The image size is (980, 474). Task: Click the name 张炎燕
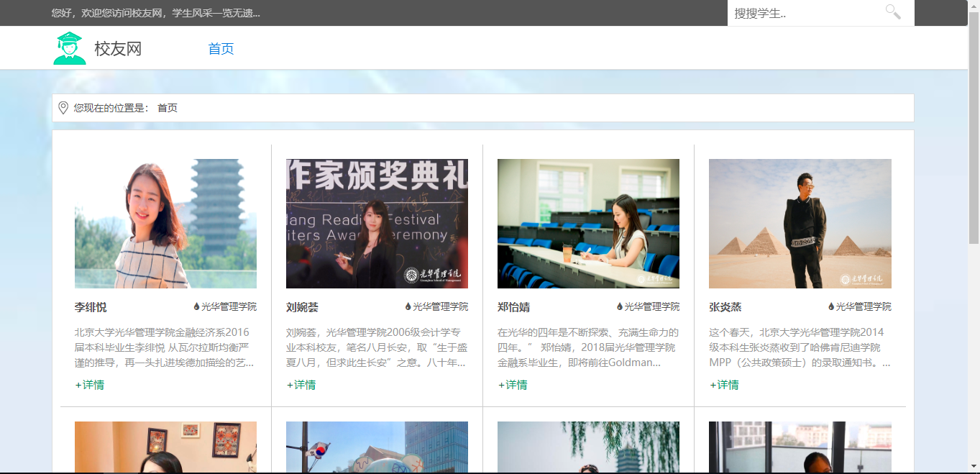[725, 307]
